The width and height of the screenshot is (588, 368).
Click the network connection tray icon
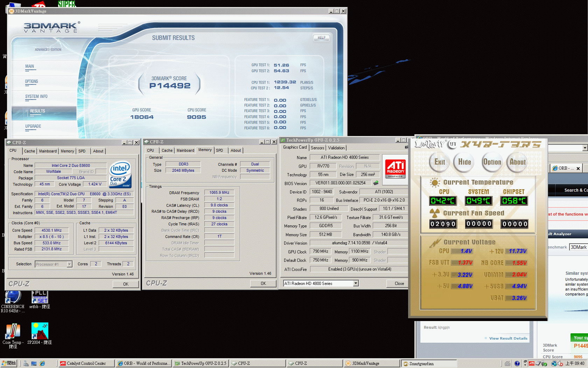tap(554, 363)
